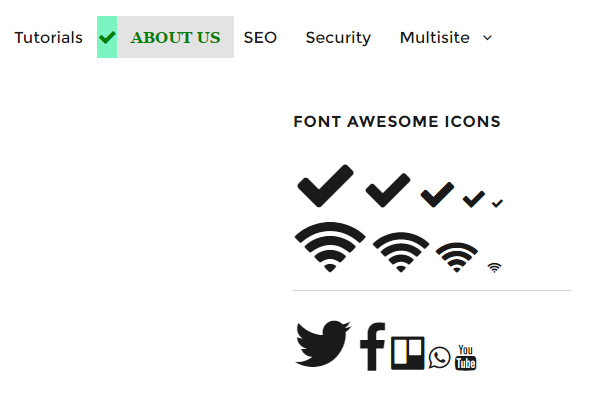600x400 pixels.
Task: Click the second-largest checkmark icon
Action: click(x=388, y=190)
